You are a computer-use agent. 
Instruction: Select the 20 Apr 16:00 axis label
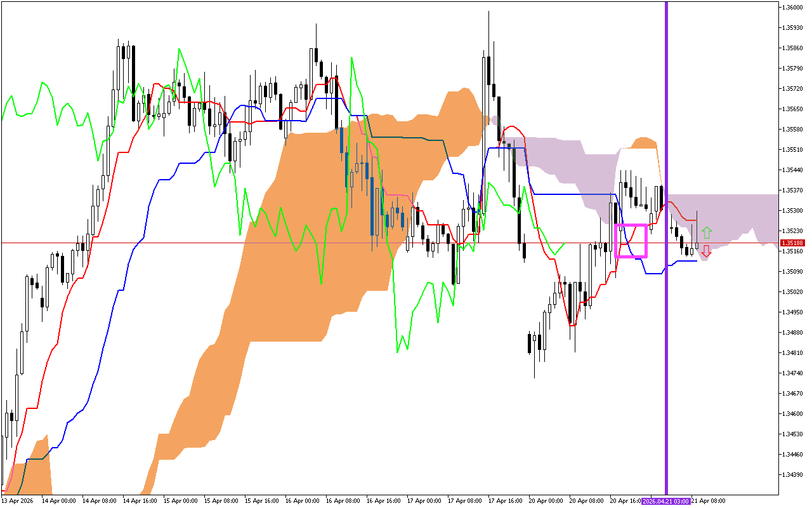pos(625,500)
